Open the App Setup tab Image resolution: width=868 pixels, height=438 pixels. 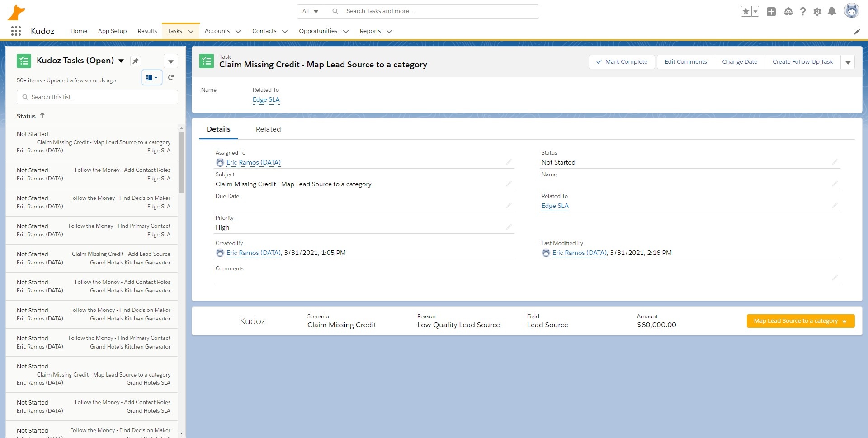coord(112,31)
